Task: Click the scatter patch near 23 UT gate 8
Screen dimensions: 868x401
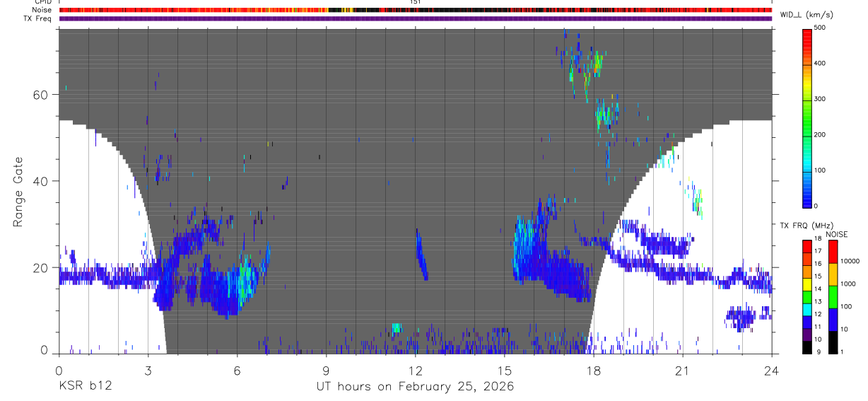Action: click(x=741, y=318)
